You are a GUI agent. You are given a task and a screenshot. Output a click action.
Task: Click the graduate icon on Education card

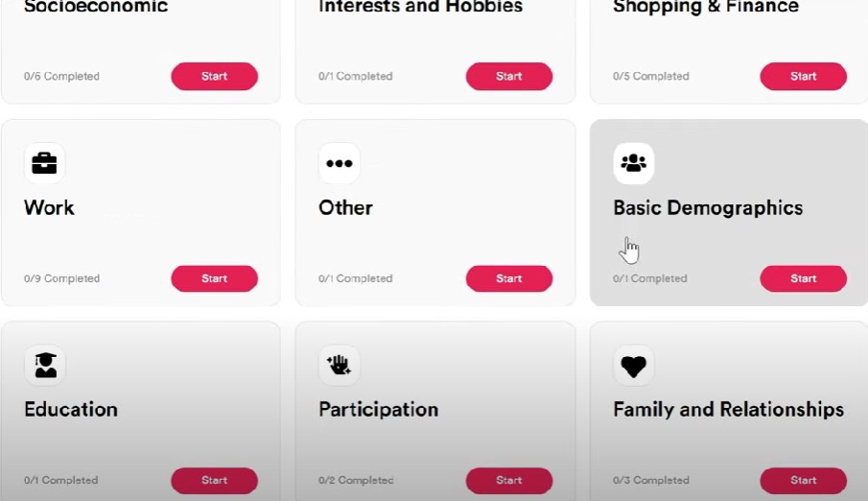tap(45, 366)
